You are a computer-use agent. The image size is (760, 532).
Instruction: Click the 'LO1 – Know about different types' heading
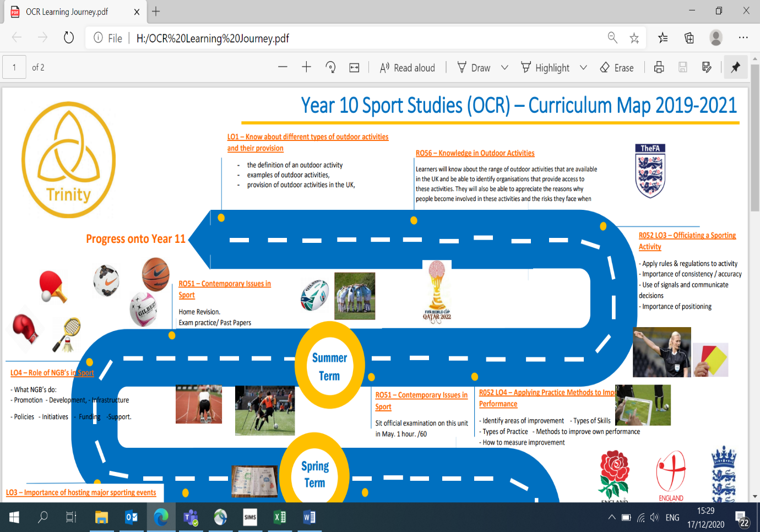308,143
